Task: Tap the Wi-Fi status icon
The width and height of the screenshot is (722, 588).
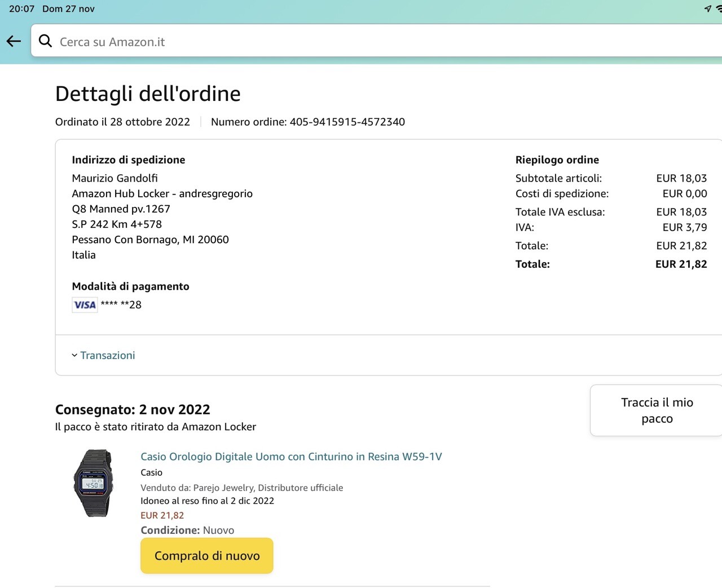Action: [719, 8]
